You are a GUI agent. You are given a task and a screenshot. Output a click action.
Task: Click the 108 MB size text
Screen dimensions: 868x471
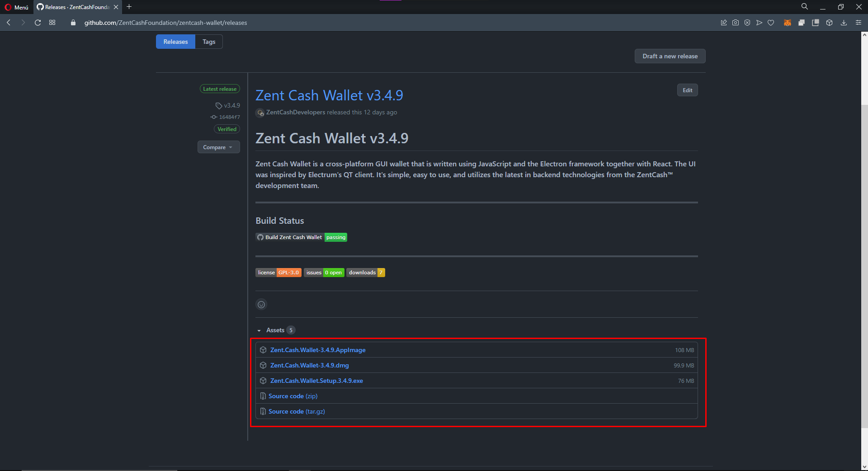[x=684, y=350]
